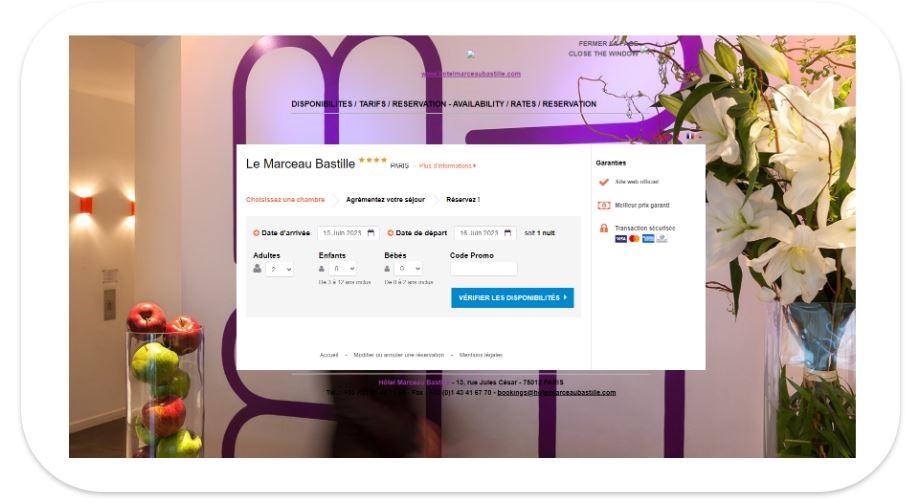Image resolution: width=912 pixels, height=503 pixels.
Task: Click the Mentions légales footer link
Action: (480, 355)
